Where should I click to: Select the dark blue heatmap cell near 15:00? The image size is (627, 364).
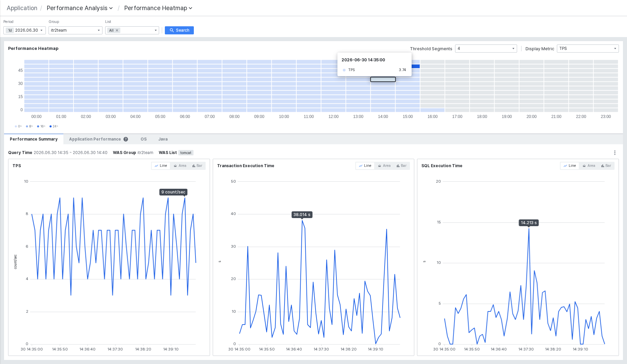(x=415, y=66)
